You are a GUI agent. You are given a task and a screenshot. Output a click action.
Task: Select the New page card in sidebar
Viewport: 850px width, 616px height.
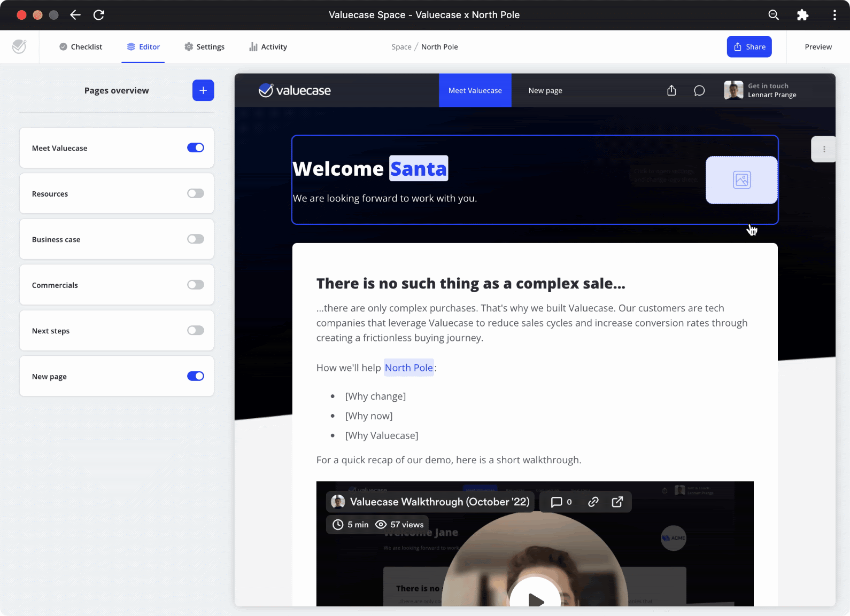pyautogui.click(x=117, y=376)
